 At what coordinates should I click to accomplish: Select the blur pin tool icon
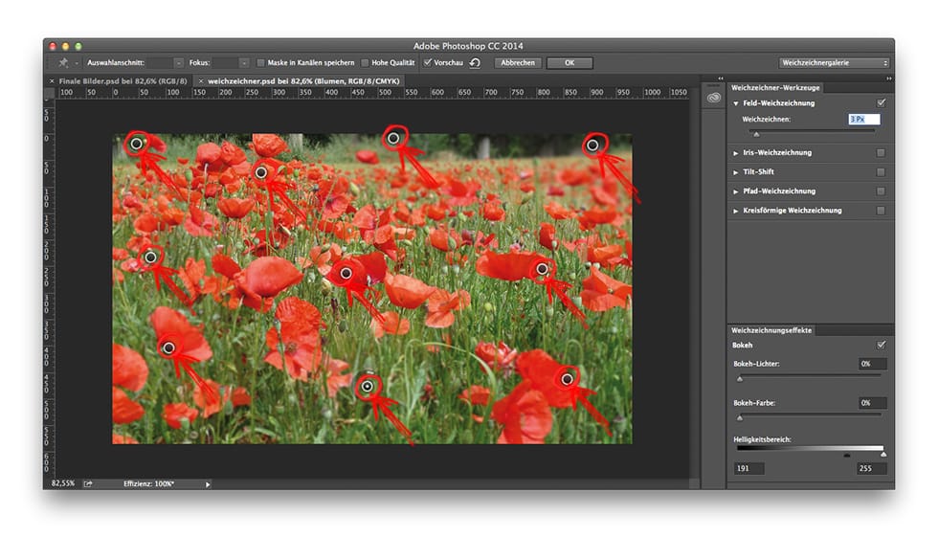pos(63,63)
